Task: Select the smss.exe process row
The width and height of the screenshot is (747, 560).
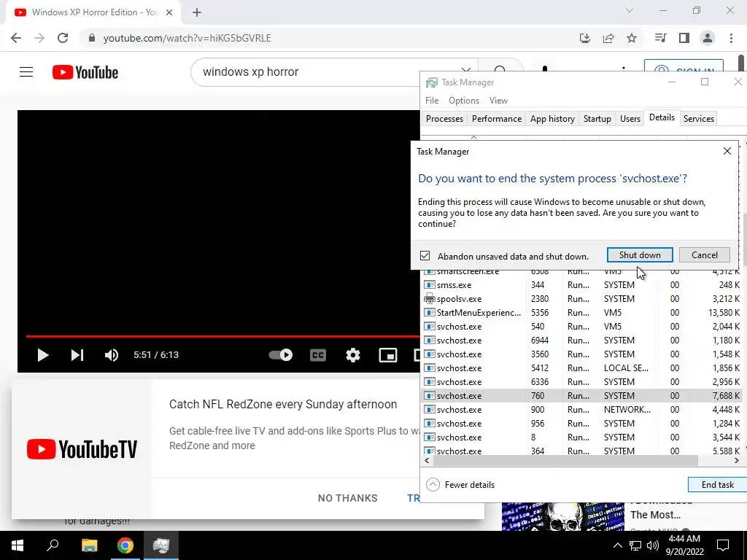Action: [581, 285]
